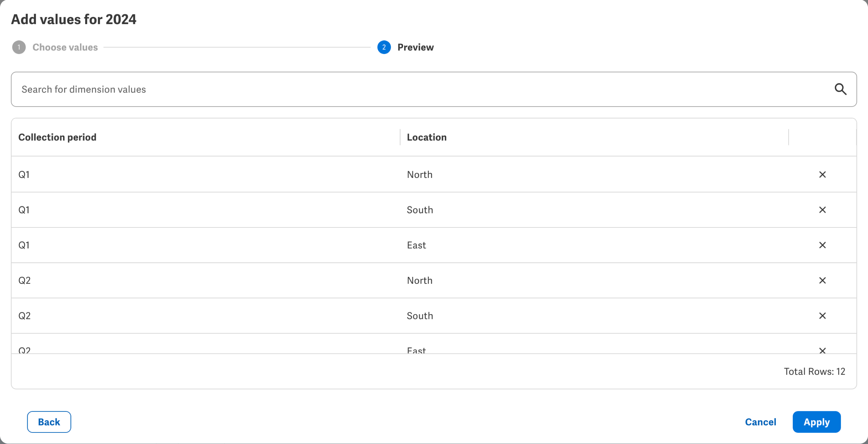Image resolution: width=868 pixels, height=444 pixels.
Task: Click the Add values for 2024 title
Action: pos(74,19)
